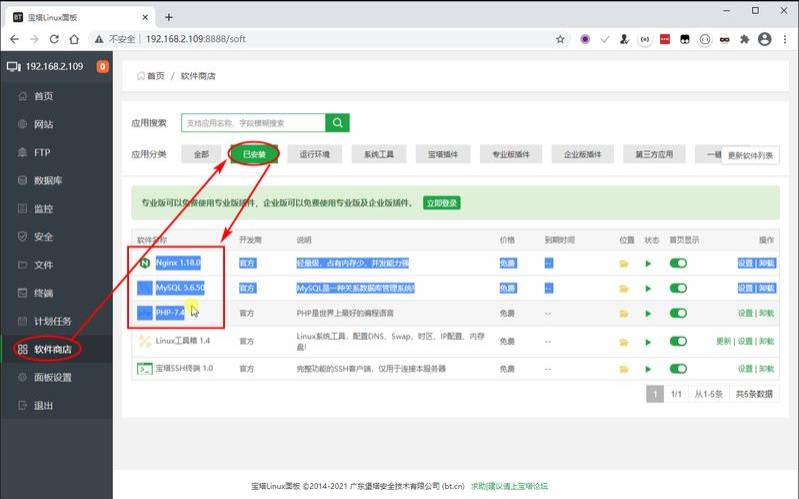Image resolution: width=799 pixels, height=499 pixels.
Task: Click 设置 in the 宝塔SSH终端 row
Action: (745, 369)
